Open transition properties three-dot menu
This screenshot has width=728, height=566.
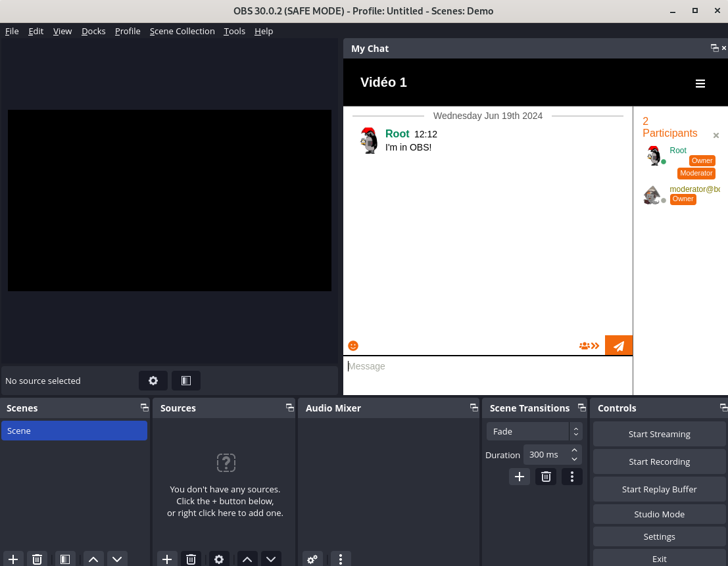pyautogui.click(x=572, y=477)
